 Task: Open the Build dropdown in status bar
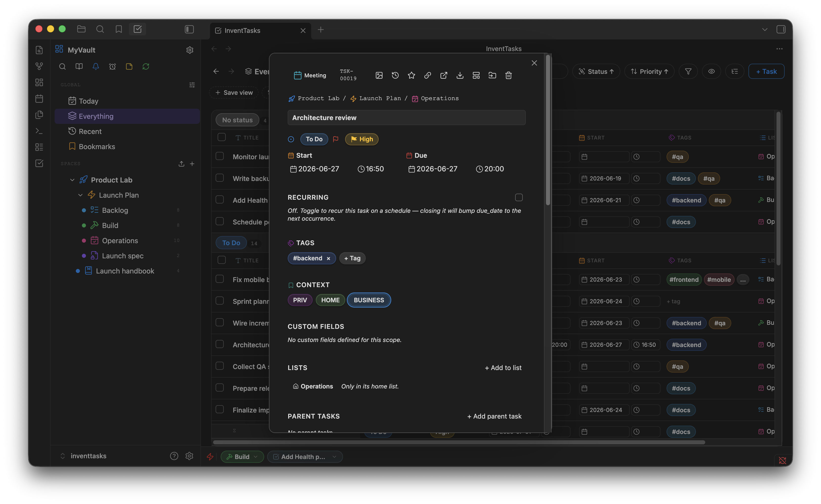[x=242, y=457]
